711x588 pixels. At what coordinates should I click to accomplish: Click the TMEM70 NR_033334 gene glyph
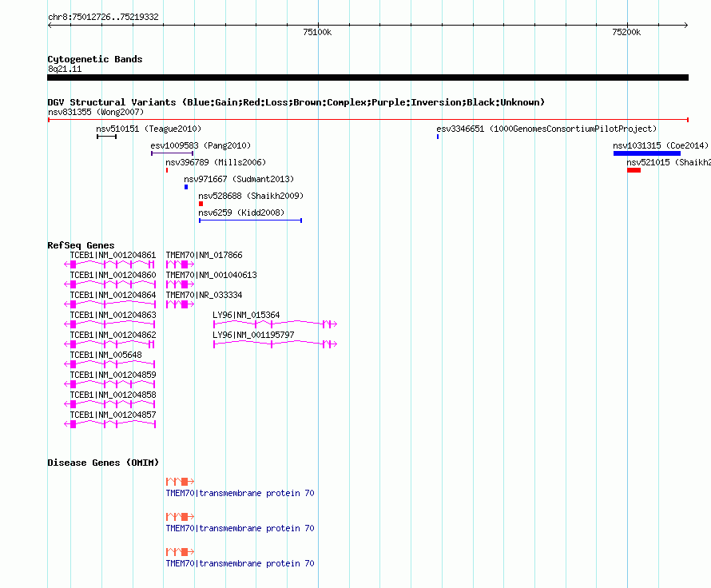(x=180, y=304)
